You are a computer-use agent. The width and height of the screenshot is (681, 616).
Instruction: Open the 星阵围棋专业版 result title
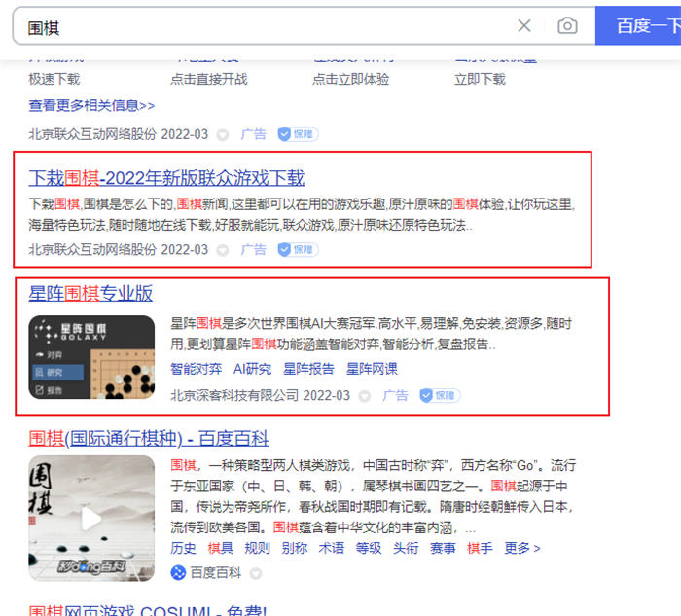[90, 293]
